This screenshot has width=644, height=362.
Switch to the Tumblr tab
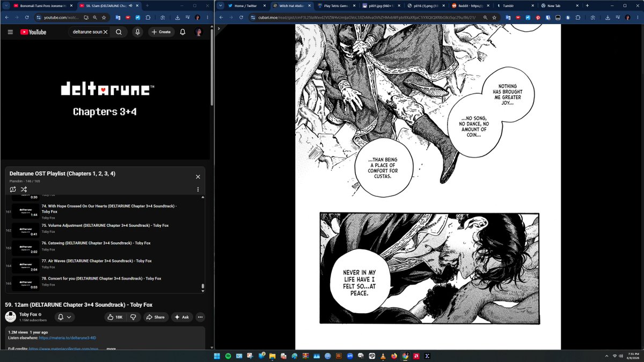pyautogui.click(x=515, y=5)
